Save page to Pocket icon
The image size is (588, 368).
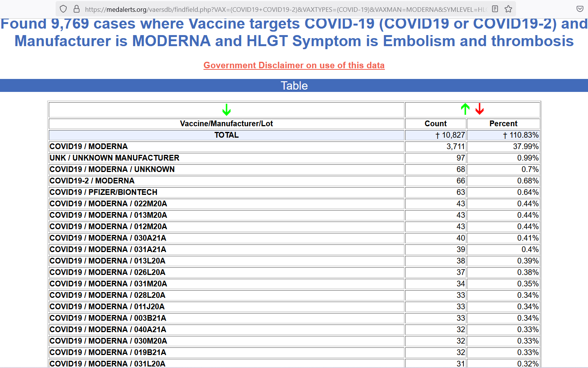point(580,9)
